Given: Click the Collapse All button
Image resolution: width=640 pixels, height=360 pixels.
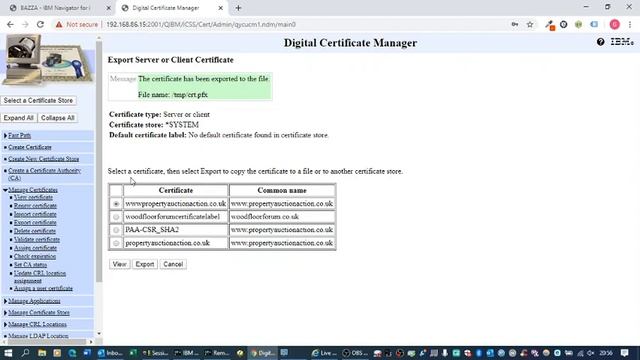Looking at the screenshot, I should [x=58, y=118].
